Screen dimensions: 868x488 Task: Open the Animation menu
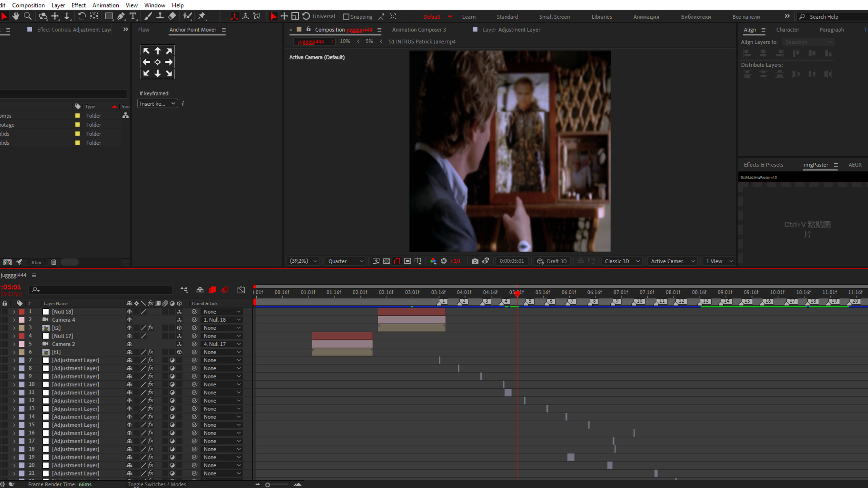click(x=105, y=5)
